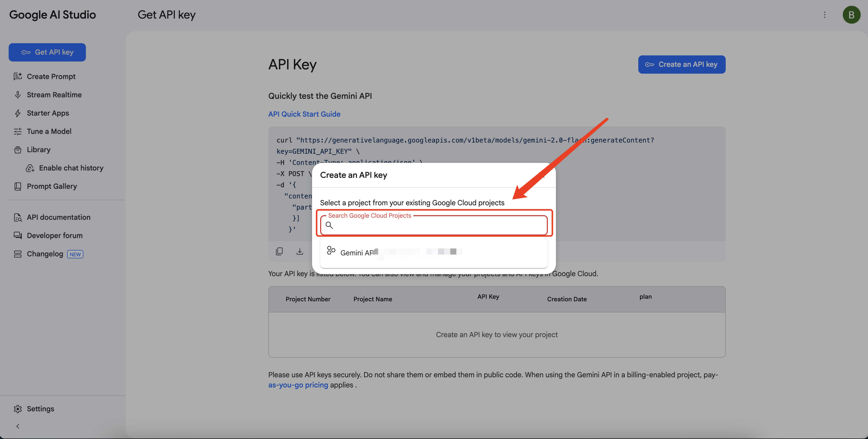Click the Search Google Cloud Projects field

[x=438, y=225]
